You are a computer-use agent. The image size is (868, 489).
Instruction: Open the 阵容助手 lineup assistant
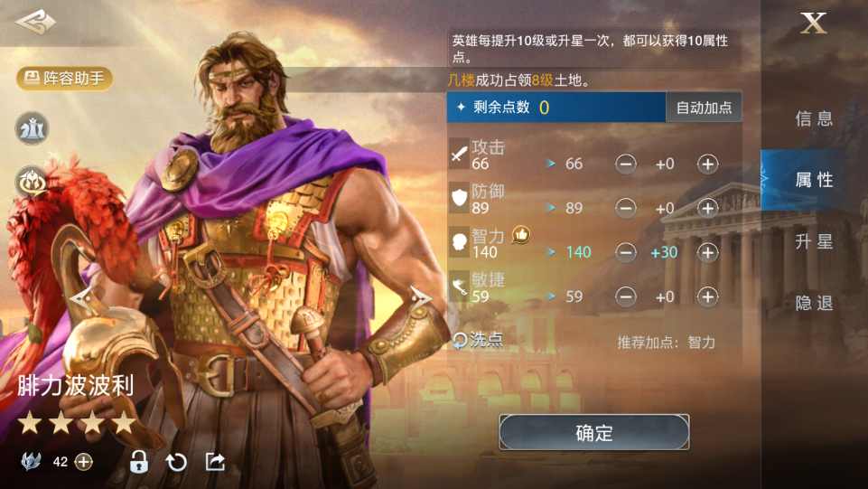pyautogui.click(x=65, y=79)
